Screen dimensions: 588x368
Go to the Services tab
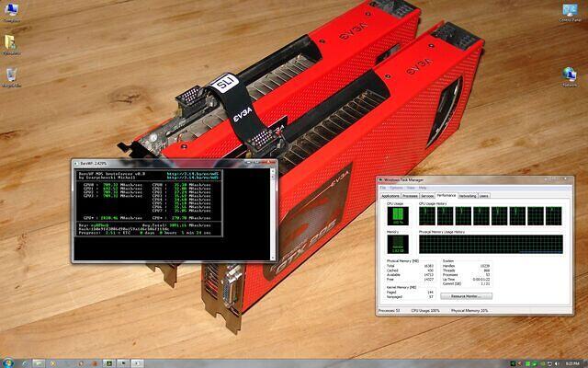pyautogui.click(x=427, y=196)
